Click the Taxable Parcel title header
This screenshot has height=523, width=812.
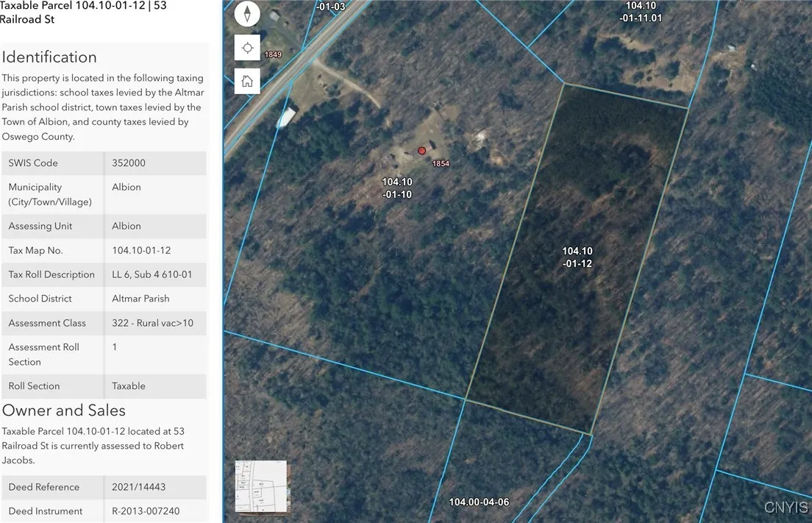click(83, 12)
